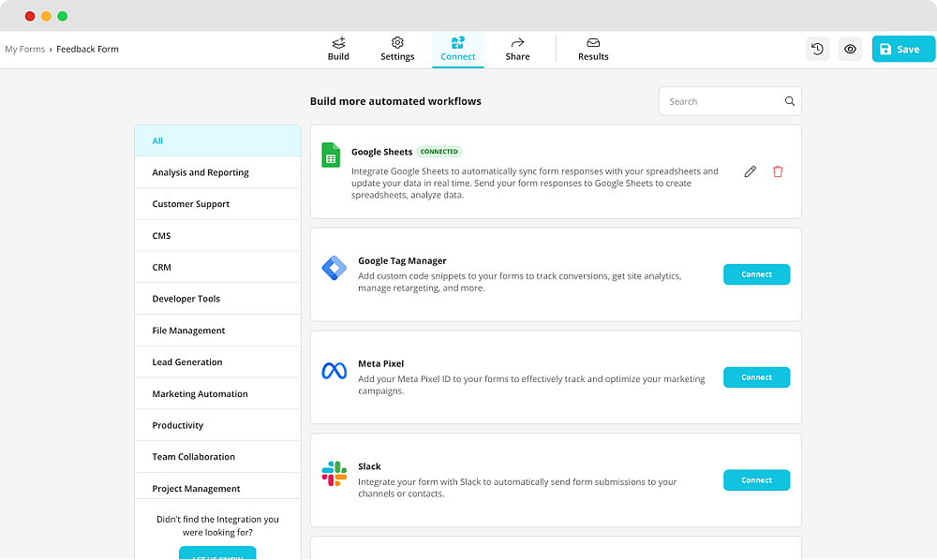Click the Slack logo icon
937x560 pixels.
[x=335, y=474]
